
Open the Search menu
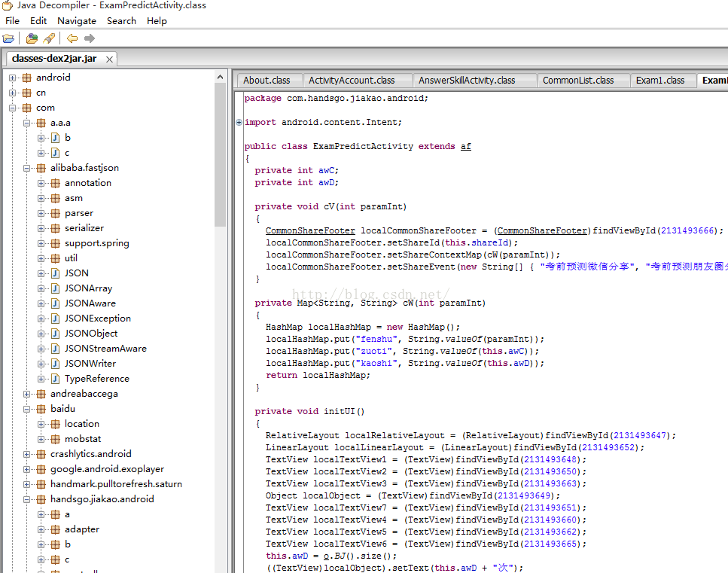(x=121, y=21)
